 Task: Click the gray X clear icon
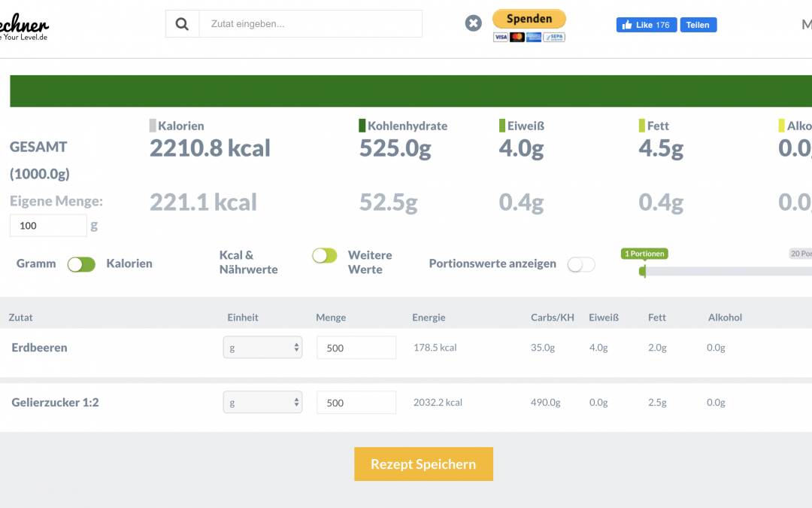point(473,23)
